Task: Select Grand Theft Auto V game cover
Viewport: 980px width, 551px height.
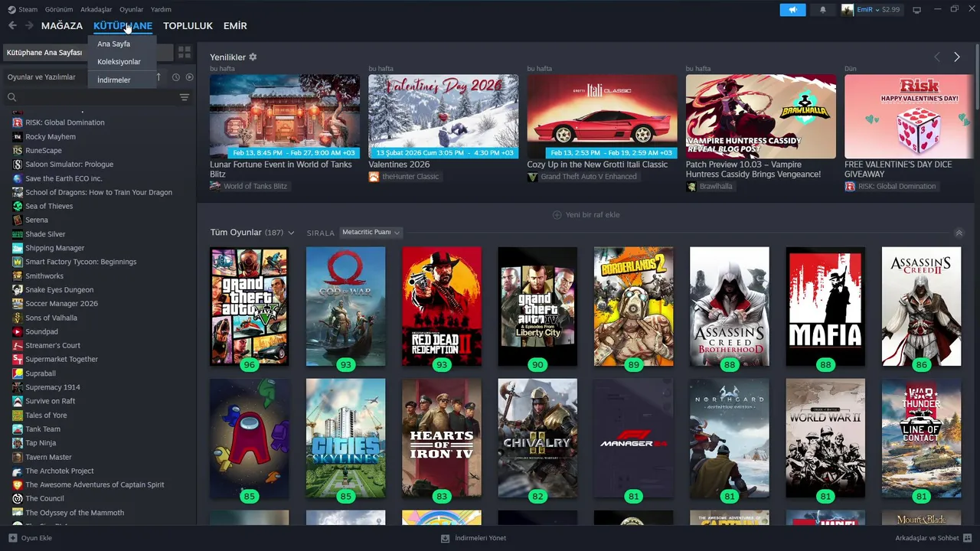Action: pyautogui.click(x=250, y=306)
